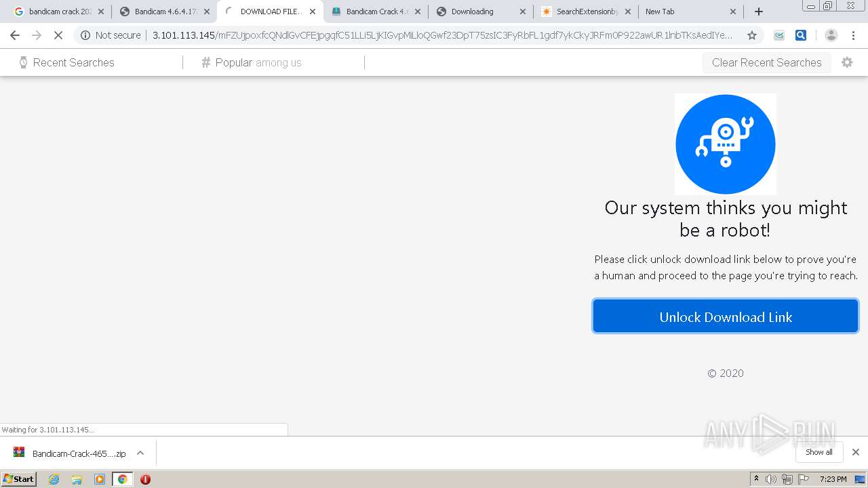Viewport: 868px width, 488px height.
Task: Click the taskbar clock showing 7:23 PM
Action: tap(833, 479)
